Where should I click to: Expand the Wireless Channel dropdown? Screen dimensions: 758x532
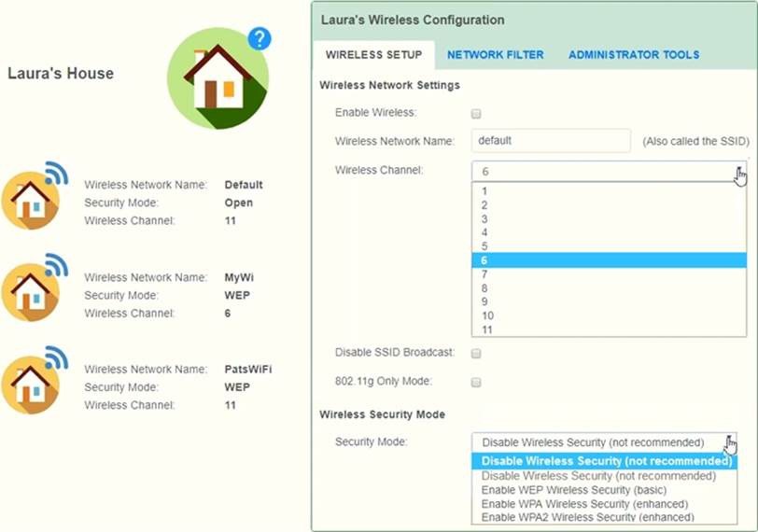[x=609, y=172]
